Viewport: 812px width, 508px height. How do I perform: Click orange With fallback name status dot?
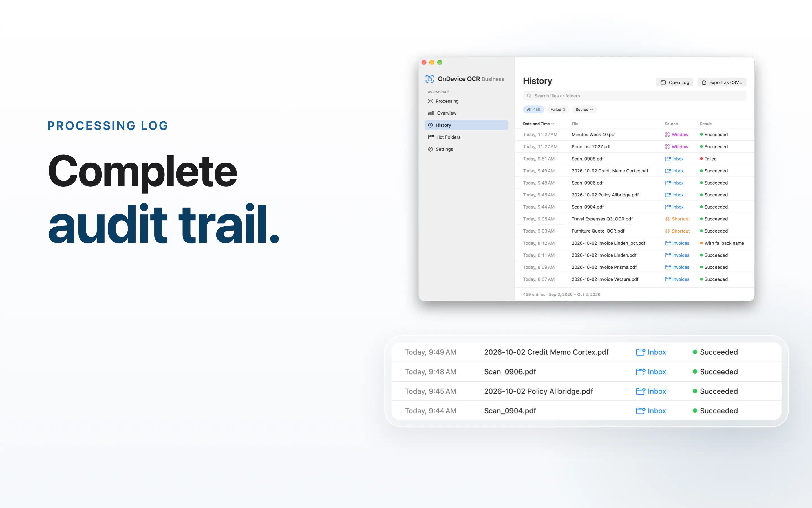[701, 243]
